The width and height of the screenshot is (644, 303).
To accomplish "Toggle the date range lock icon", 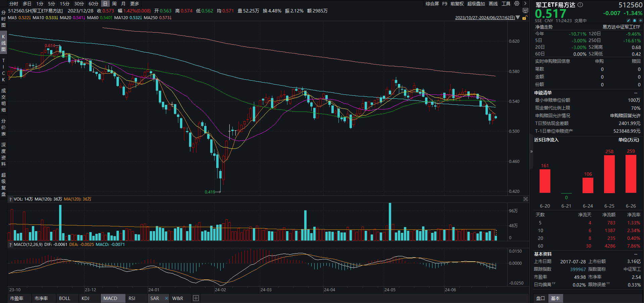I will click(x=524, y=18).
